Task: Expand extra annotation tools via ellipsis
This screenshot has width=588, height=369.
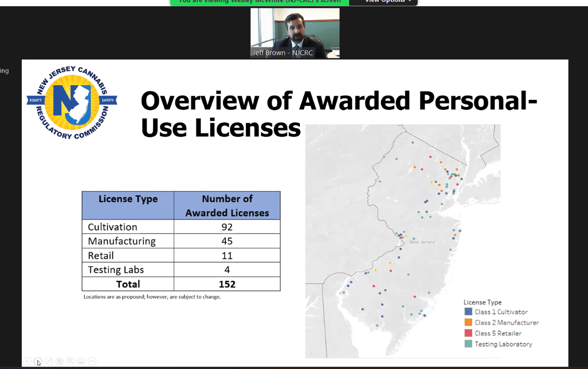Action: pos(92,361)
